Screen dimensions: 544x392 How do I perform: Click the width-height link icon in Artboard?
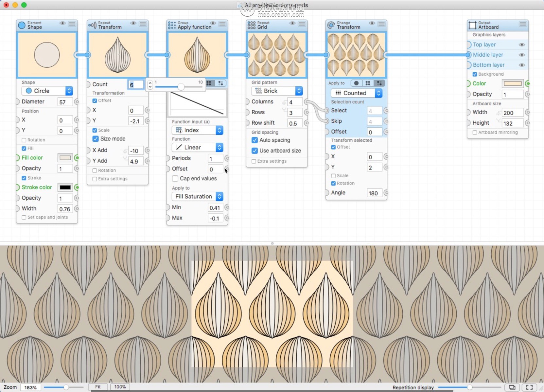click(499, 117)
